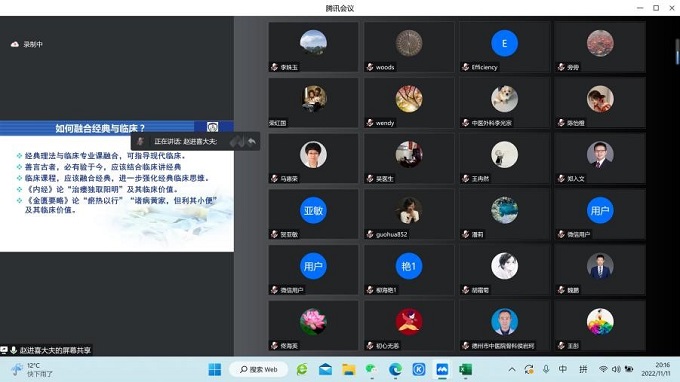Click the participant list scrollbar
This screenshot has height=382, width=680.
pos(677,52)
